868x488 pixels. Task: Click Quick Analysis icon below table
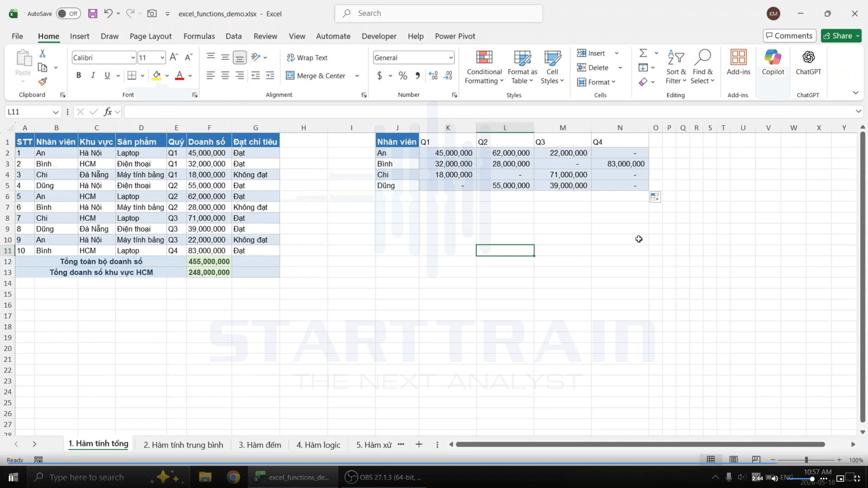coord(655,197)
